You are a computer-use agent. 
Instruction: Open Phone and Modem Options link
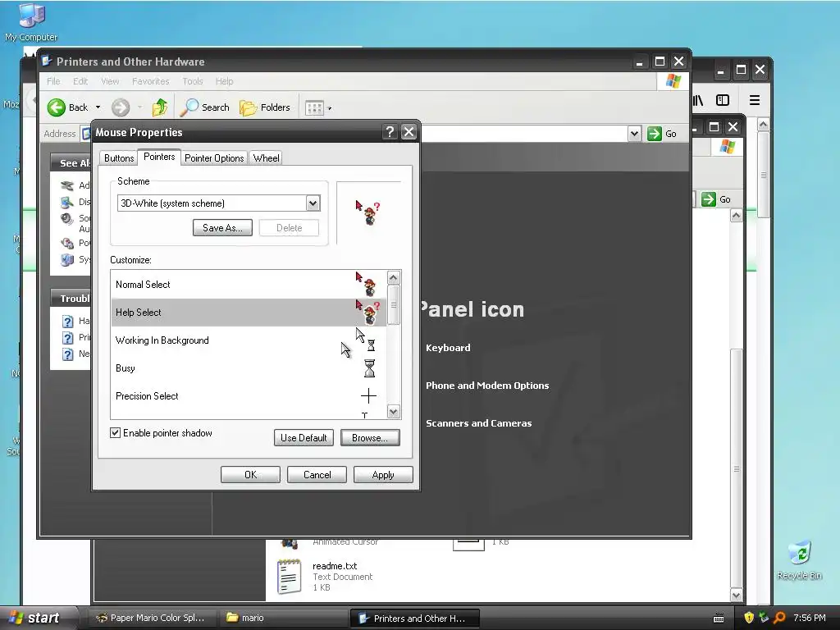coord(487,386)
